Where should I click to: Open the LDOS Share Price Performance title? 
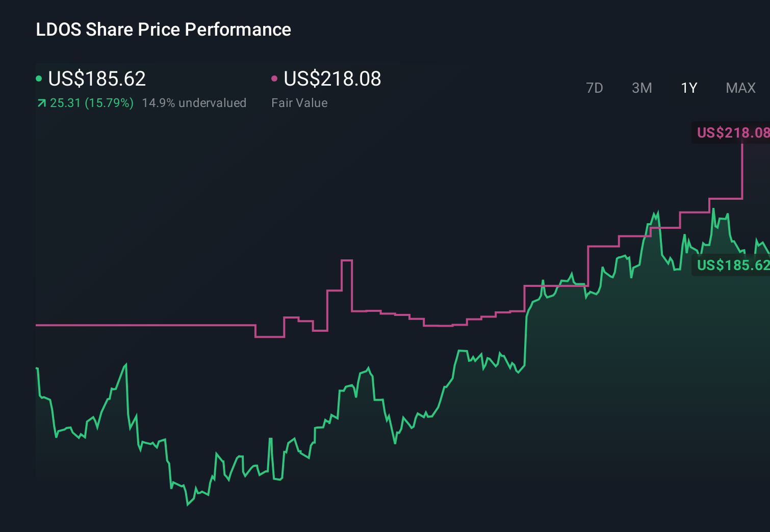(163, 29)
